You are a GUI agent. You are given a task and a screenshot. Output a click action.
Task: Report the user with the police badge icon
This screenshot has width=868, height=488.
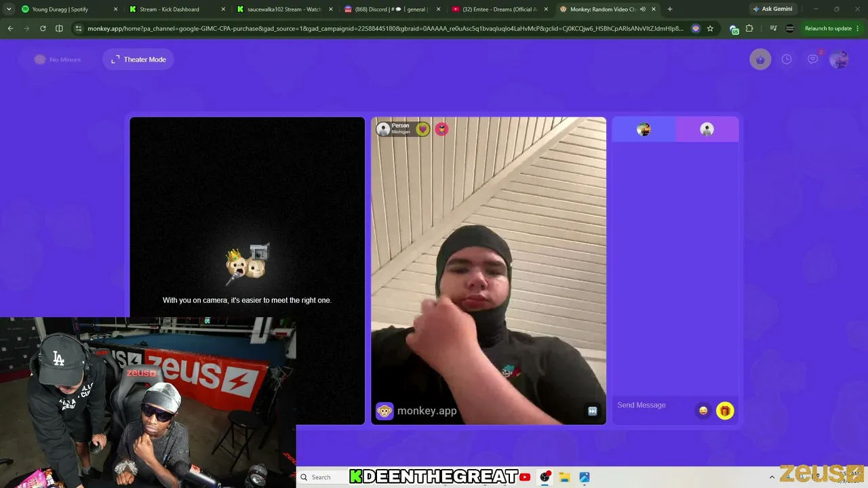(441, 129)
